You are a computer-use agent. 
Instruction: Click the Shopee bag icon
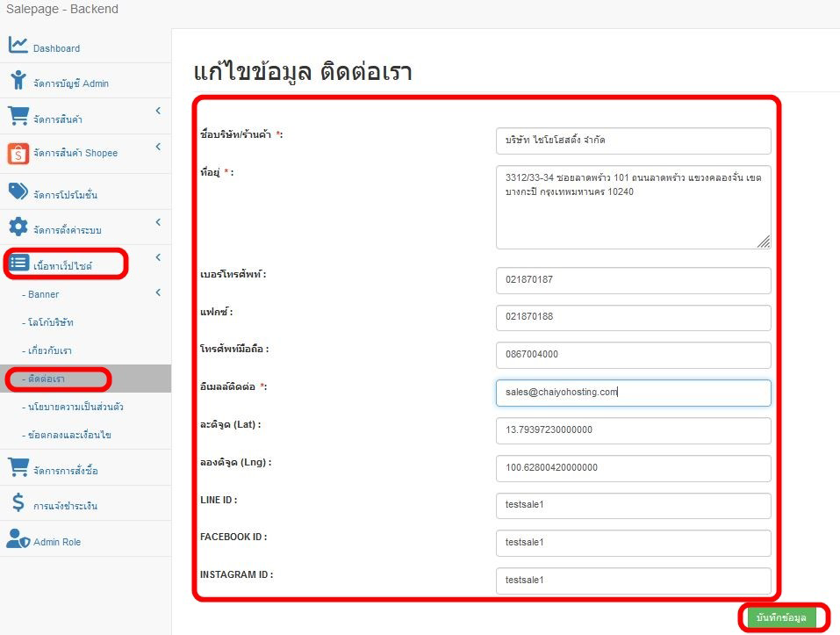(18, 153)
